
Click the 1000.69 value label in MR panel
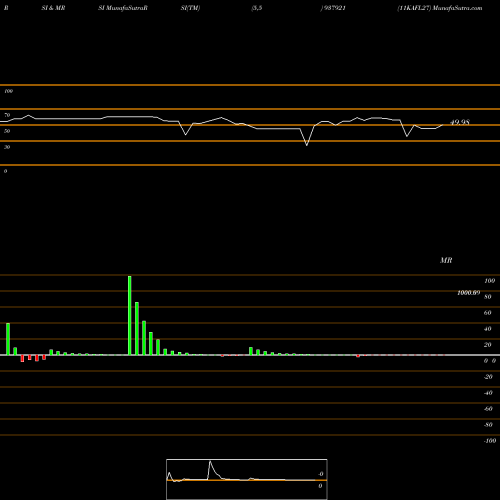468,293
